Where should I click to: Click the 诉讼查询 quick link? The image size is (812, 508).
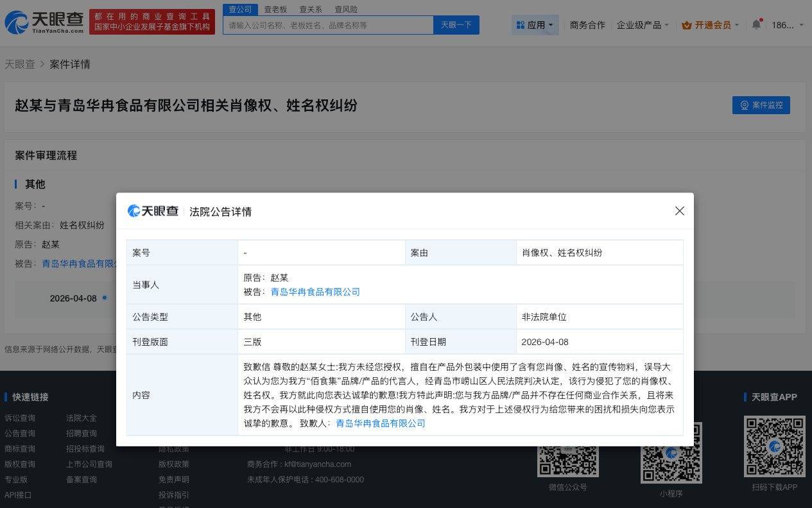[x=19, y=418]
